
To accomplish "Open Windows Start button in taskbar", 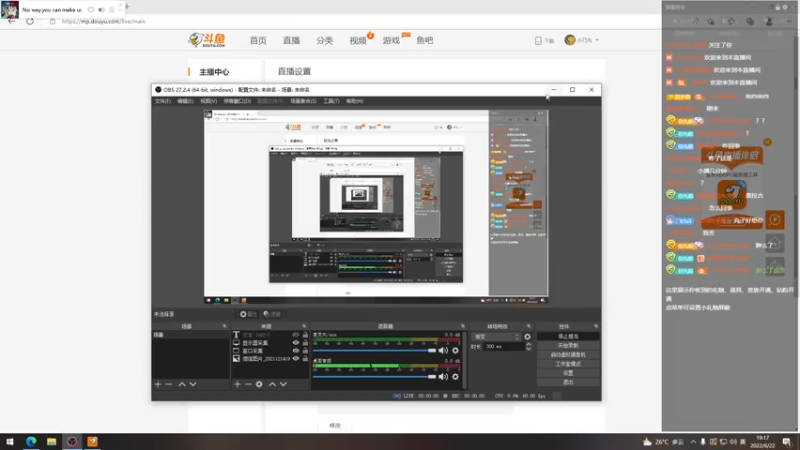I will 9,442.
